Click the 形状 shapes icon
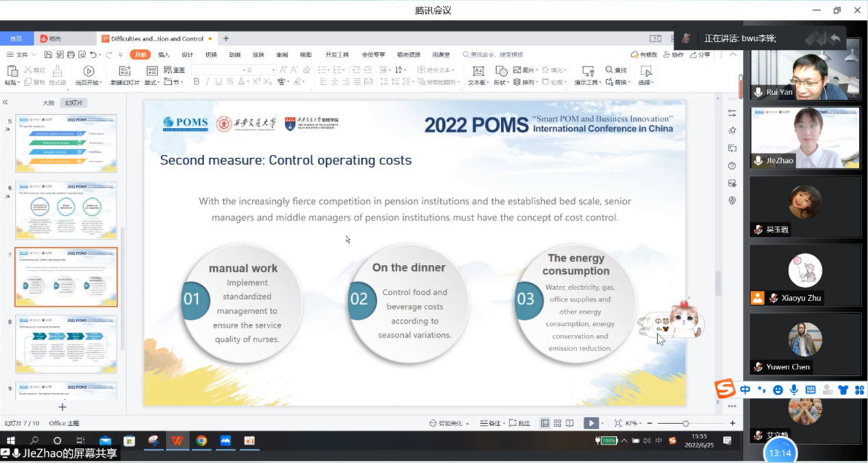This screenshot has height=463, width=868. pos(501,71)
